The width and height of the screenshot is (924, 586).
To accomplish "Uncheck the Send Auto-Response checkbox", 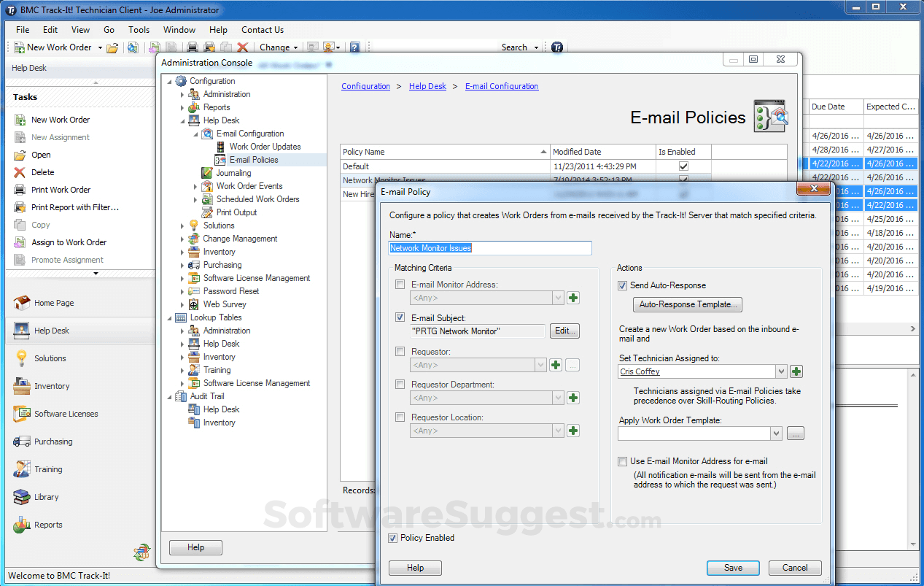I will click(622, 285).
